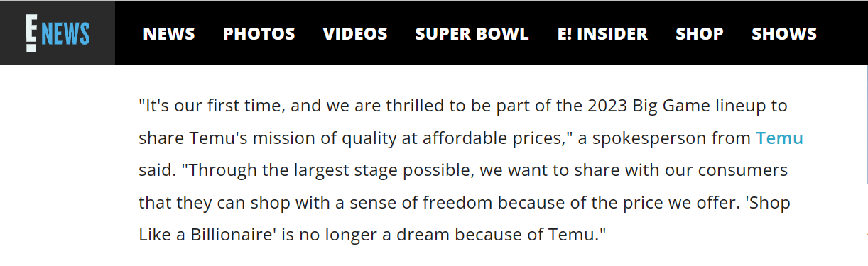The width and height of the screenshot is (868, 266).
Task: Open the SHOWS menu item
Action: click(784, 34)
